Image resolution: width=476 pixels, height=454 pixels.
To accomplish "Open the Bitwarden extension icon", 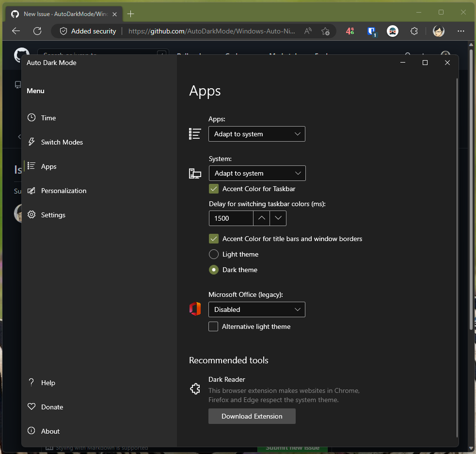I will [x=372, y=31].
